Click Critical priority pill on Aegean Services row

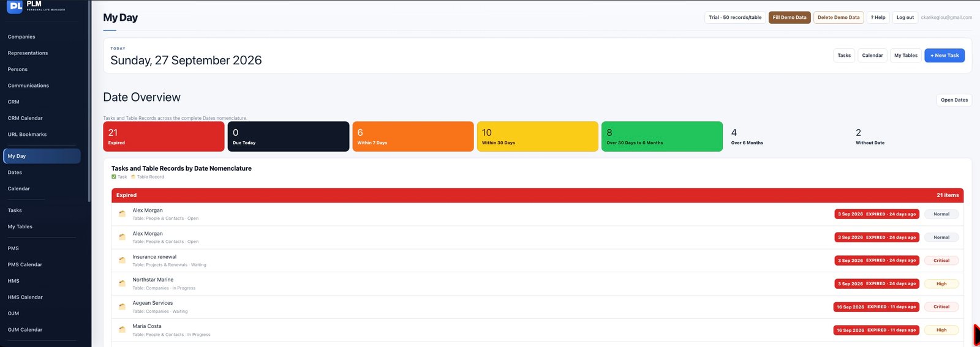point(941,307)
